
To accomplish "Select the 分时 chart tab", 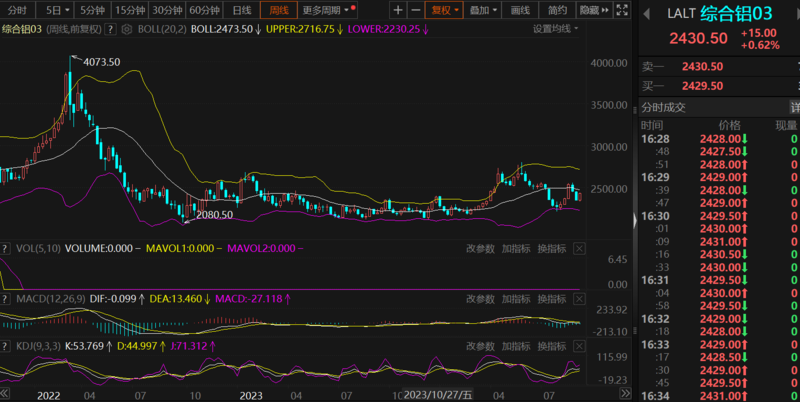I will coord(18,10).
